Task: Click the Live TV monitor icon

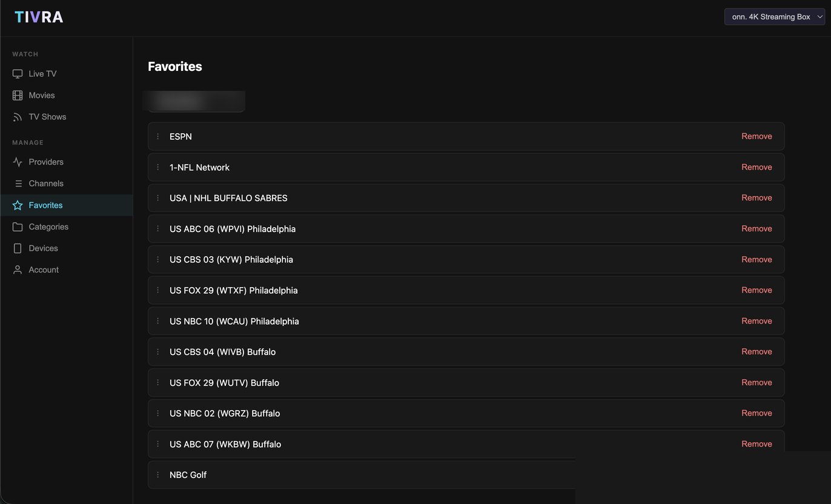Action: tap(18, 74)
